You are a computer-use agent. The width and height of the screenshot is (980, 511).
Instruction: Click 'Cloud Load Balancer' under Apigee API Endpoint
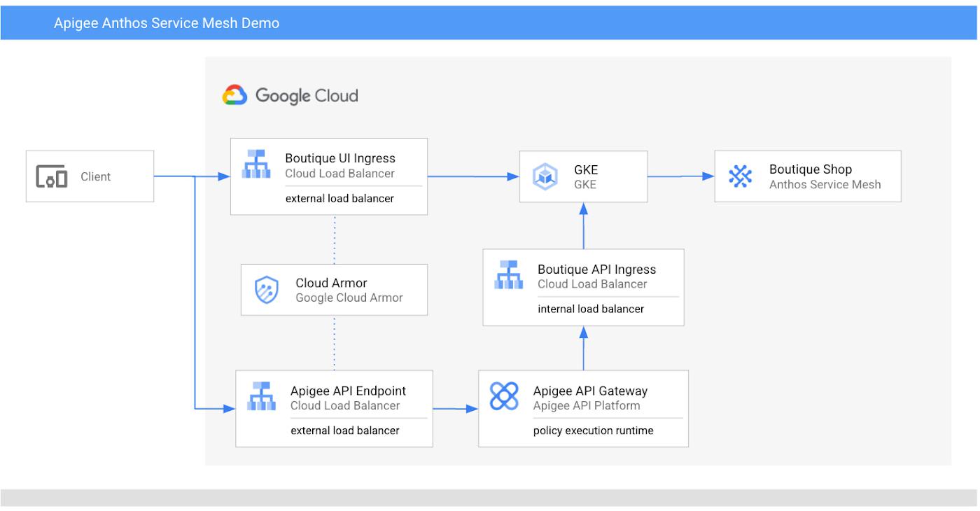345,406
